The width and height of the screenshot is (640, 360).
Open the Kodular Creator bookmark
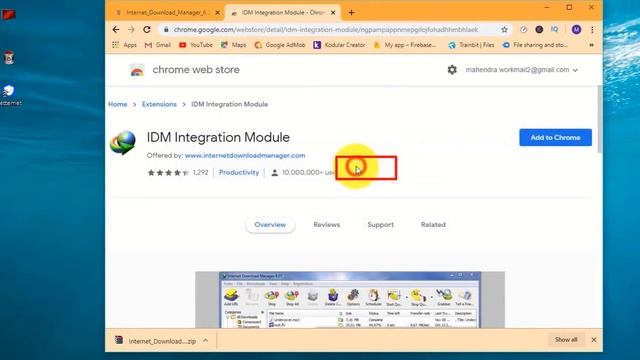[x=339, y=45]
